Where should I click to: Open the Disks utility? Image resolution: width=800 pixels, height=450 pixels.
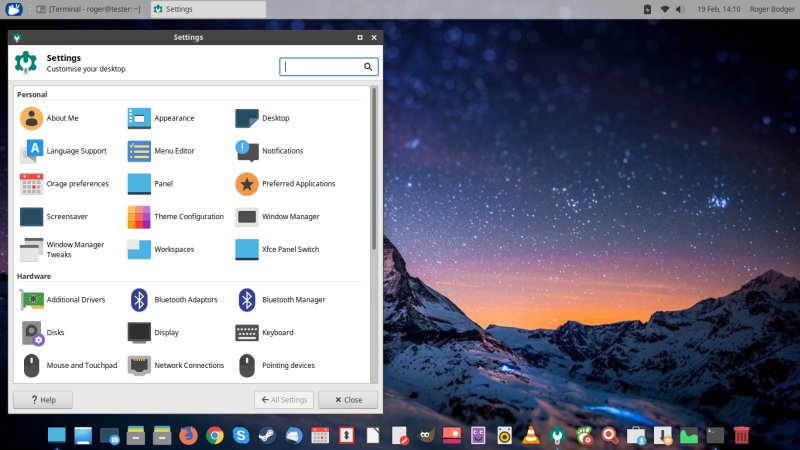pyautogui.click(x=44, y=332)
